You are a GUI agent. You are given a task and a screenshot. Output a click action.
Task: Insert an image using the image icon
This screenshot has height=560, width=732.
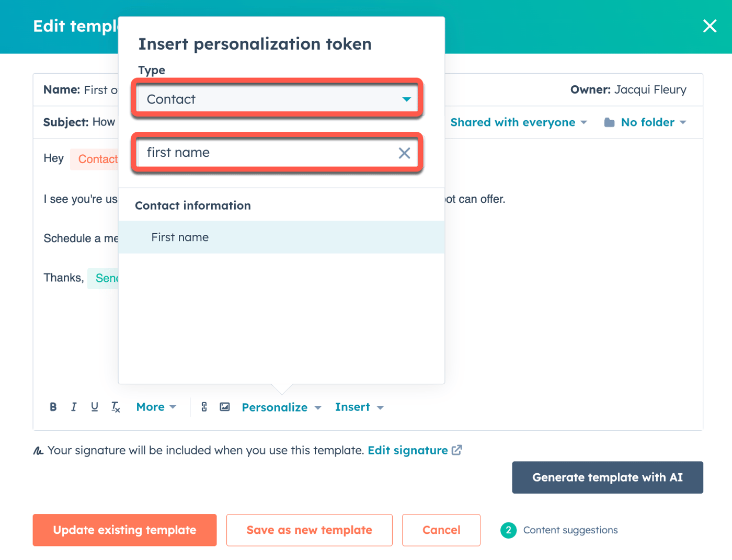pos(224,407)
